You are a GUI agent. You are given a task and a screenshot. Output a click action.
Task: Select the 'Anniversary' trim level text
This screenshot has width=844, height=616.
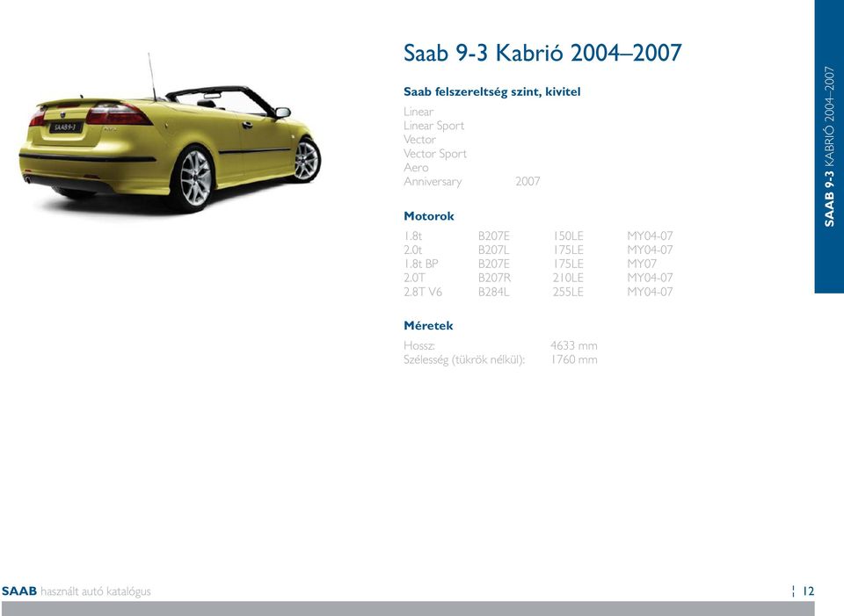[433, 181]
